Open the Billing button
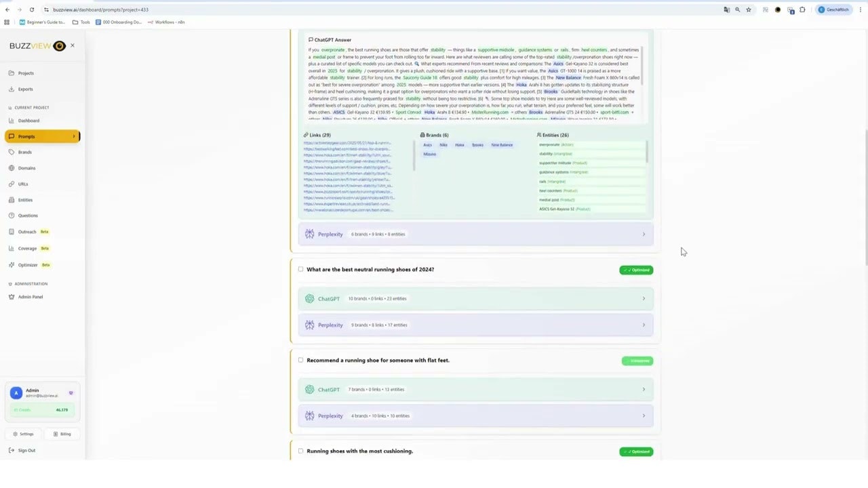The height and width of the screenshot is (488, 868). (x=62, y=434)
